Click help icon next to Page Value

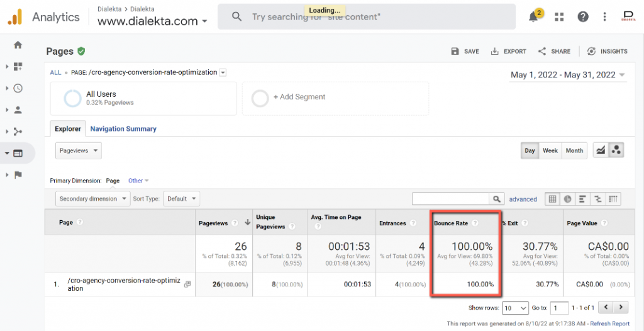click(x=604, y=223)
